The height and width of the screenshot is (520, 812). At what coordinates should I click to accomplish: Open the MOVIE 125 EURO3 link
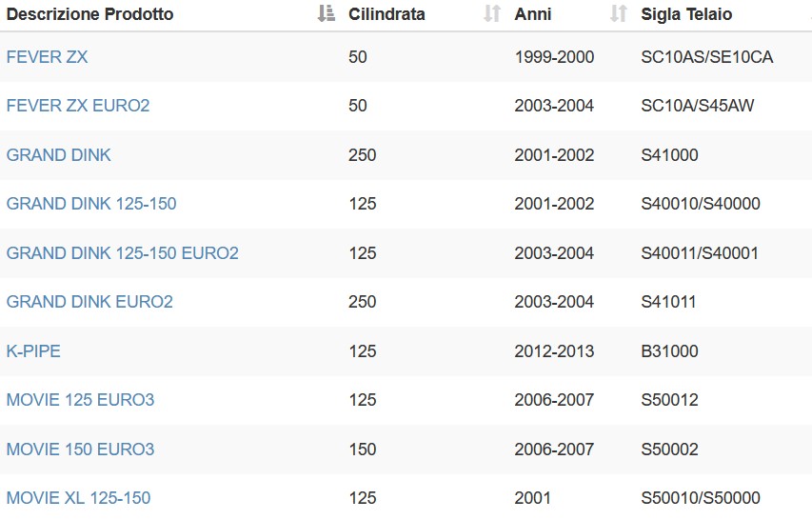pyautogui.click(x=80, y=400)
